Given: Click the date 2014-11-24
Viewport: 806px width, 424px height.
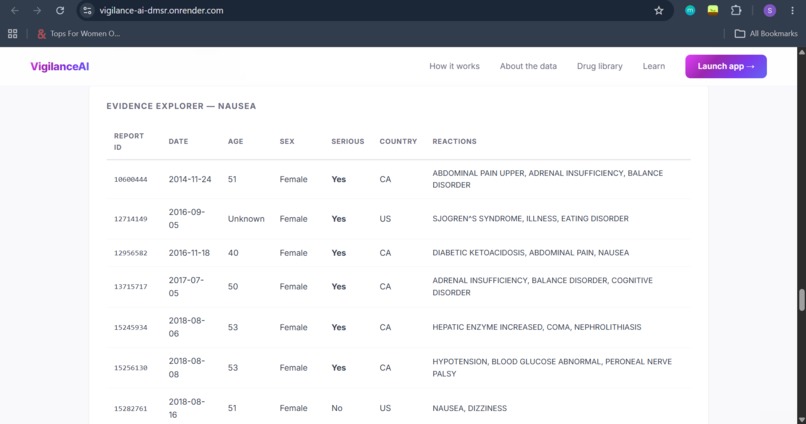Looking at the screenshot, I should click(x=190, y=179).
